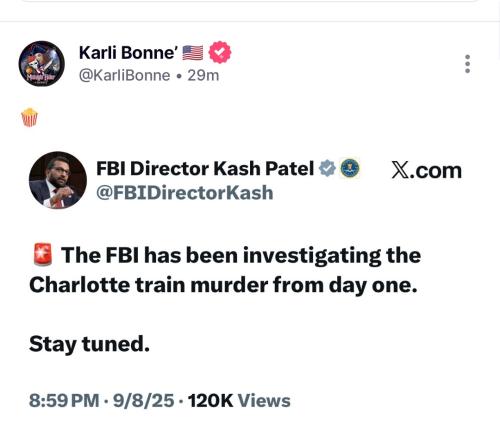This screenshot has width=500, height=442.
Task: Click the "Stay tuned." text line
Action: pyautogui.click(x=89, y=344)
